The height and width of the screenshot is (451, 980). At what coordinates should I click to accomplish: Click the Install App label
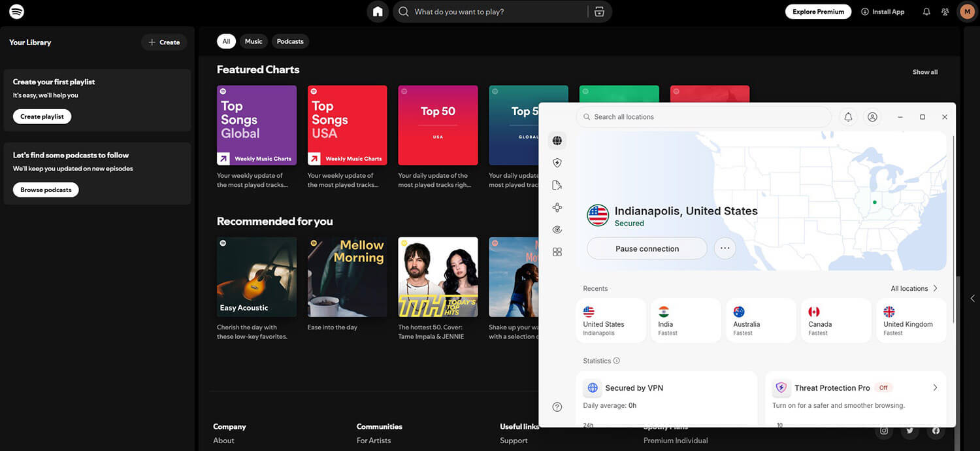pyautogui.click(x=889, y=12)
